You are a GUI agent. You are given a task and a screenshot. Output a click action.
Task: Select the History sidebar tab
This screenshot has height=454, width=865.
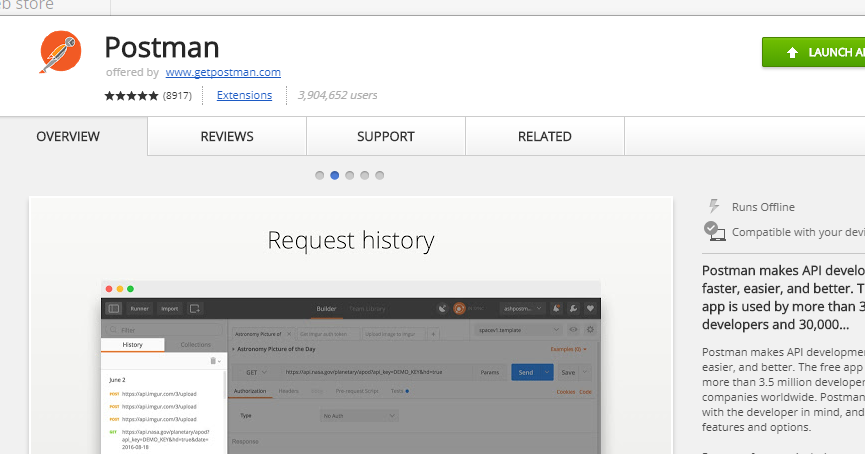(132, 345)
